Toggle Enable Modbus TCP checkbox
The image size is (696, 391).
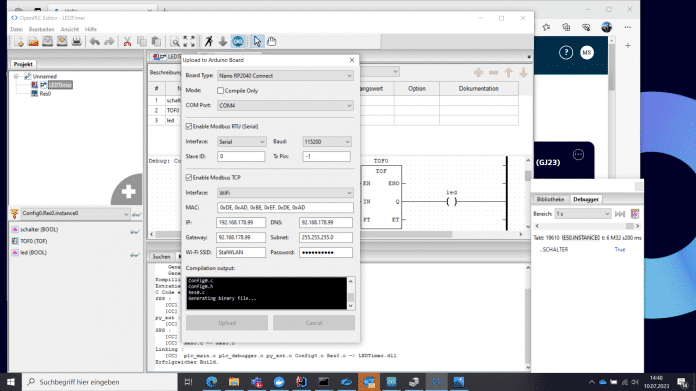coord(189,178)
